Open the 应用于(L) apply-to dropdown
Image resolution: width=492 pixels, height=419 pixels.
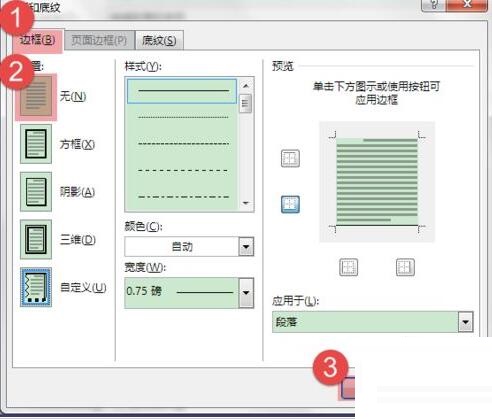coord(466,322)
